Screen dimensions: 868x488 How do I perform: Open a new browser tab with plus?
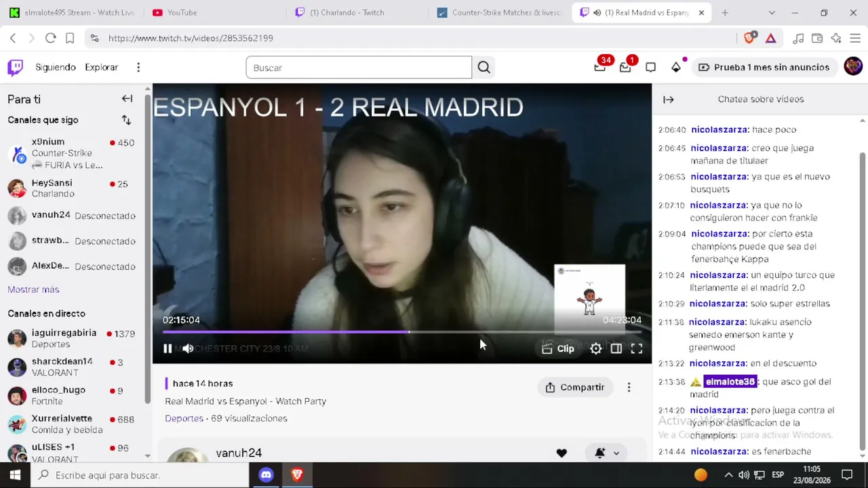pos(725,12)
